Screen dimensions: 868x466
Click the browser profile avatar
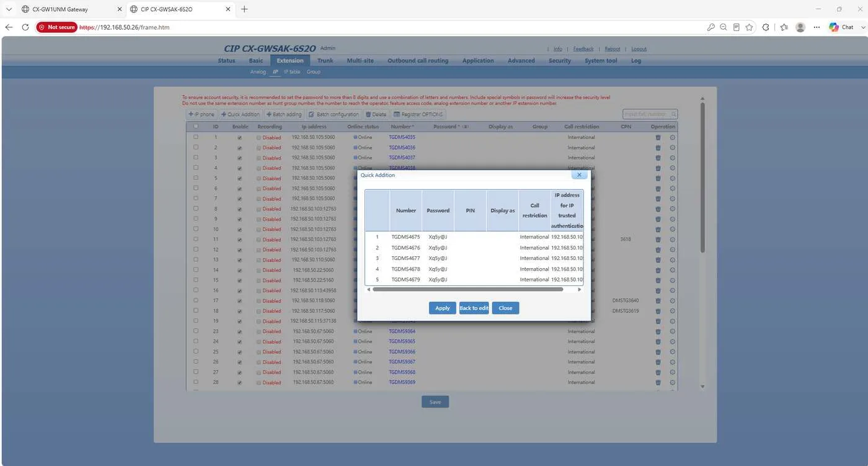800,27
